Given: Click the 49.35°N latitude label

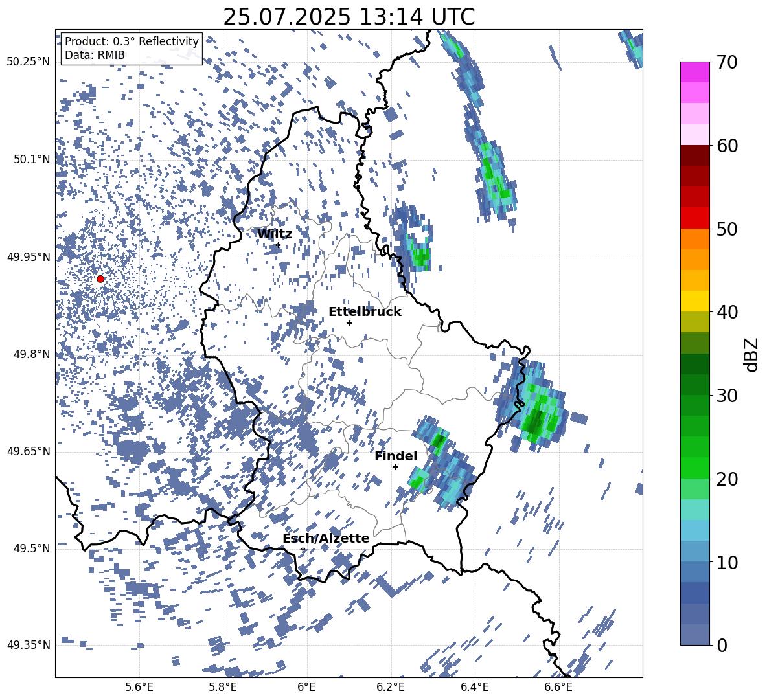Looking at the screenshot, I should pyautogui.click(x=29, y=645).
